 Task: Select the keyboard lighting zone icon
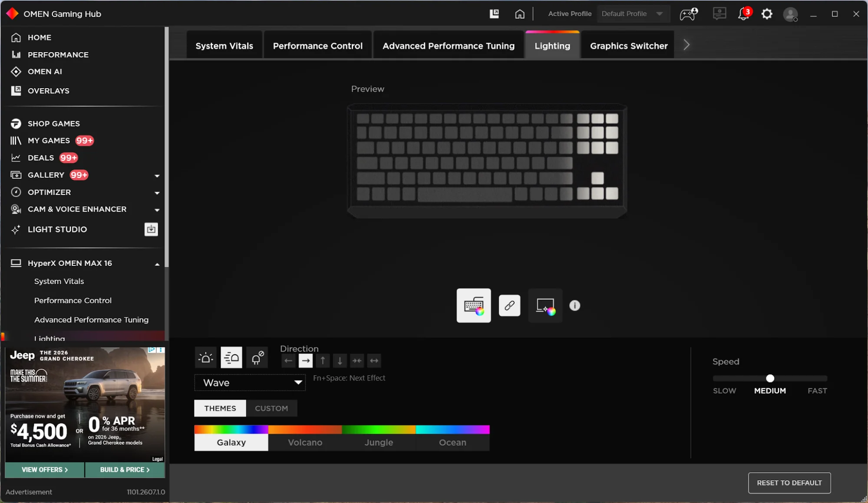pyautogui.click(x=474, y=305)
